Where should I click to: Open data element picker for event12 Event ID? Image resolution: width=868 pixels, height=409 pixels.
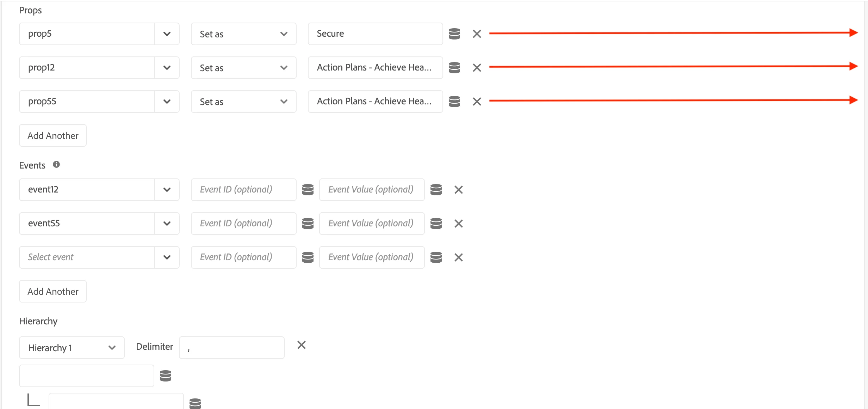(x=308, y=190)
